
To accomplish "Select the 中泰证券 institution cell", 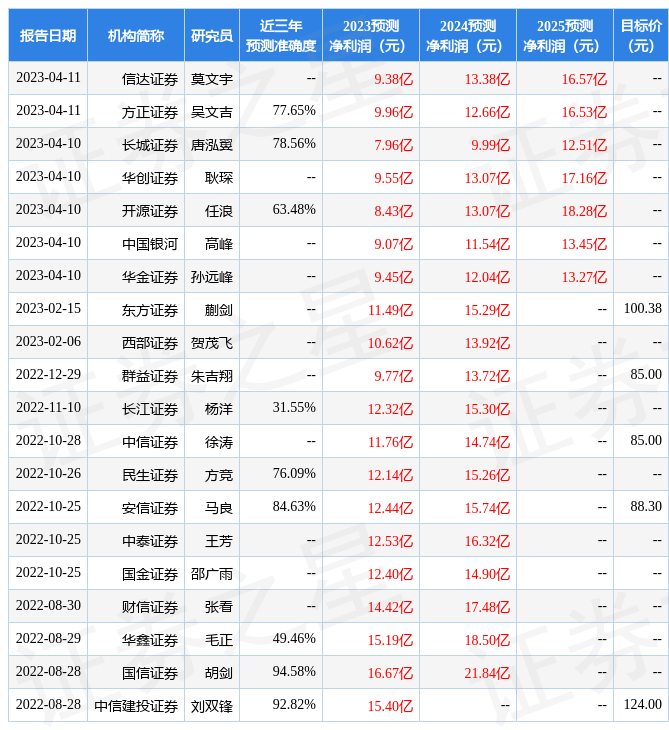I will pyautogui.click(x=136, y=541).
